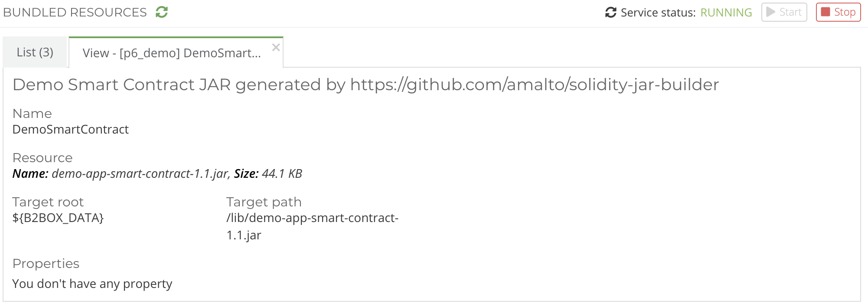This screenshot has height=307, width=868.
Task: Click the 44.1 KB size value
Action: click(282, 173)
